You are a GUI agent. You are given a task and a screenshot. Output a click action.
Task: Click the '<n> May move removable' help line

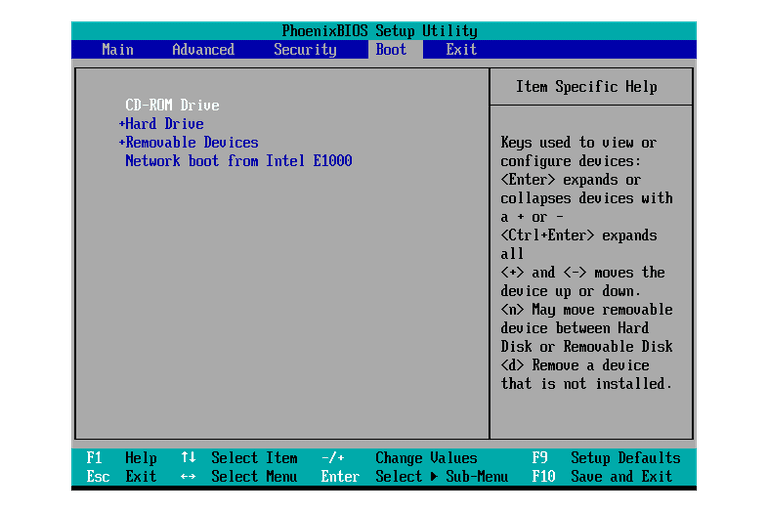point(586,310)
